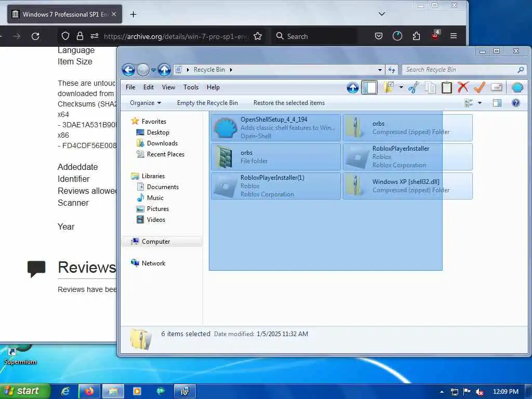
Task: Open the Tools menu
Action: 191,87
